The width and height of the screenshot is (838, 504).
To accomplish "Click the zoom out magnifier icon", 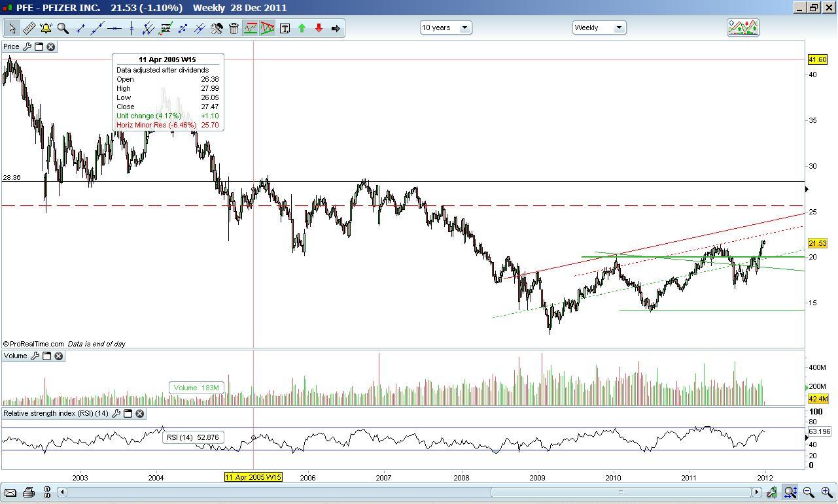I will [809, 492].
